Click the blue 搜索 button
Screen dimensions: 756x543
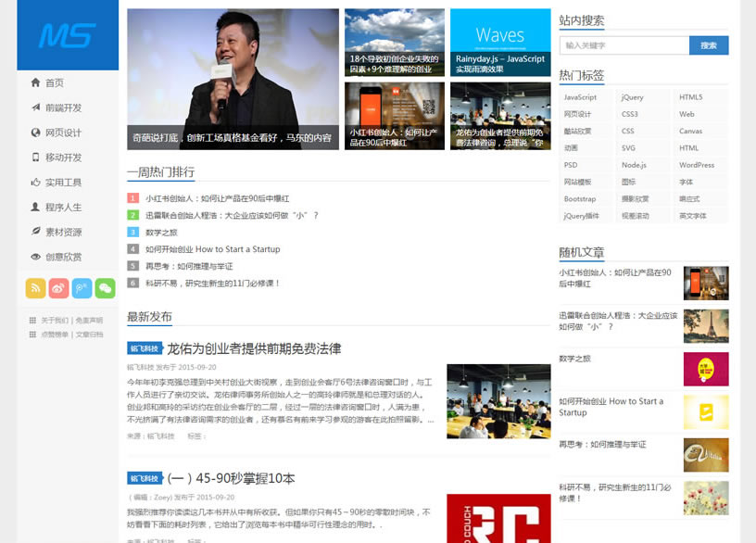(x=709, y=45)
